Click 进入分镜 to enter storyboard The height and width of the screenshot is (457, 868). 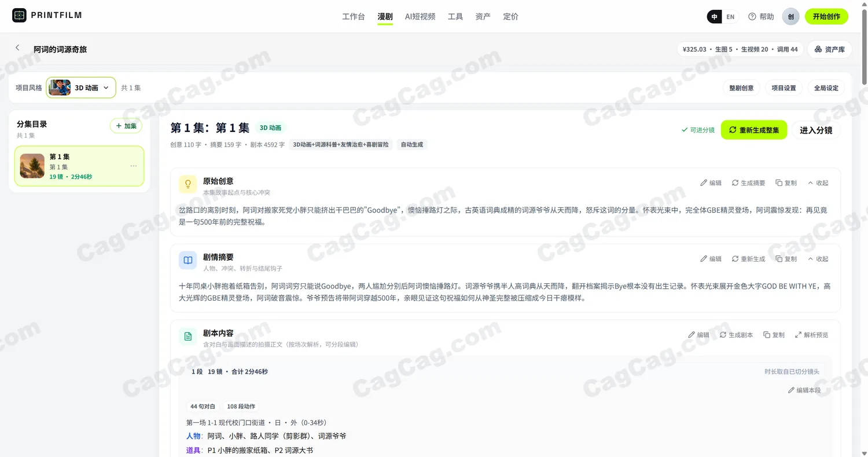point(816,130)
